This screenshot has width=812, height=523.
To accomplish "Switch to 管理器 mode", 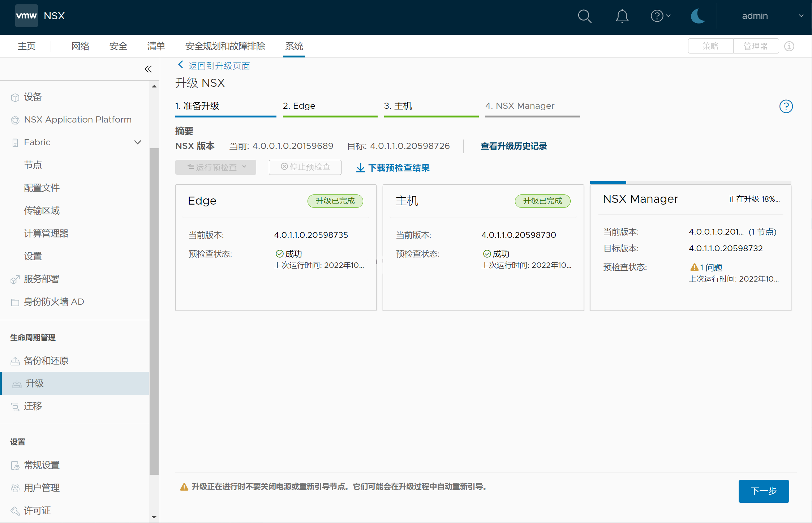I will 756,46.
